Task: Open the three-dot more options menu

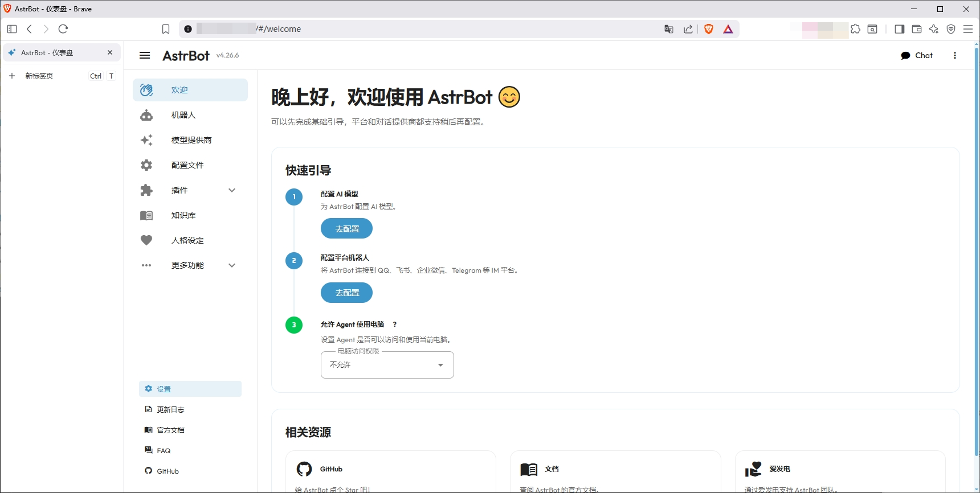Action: coord(955,55)
